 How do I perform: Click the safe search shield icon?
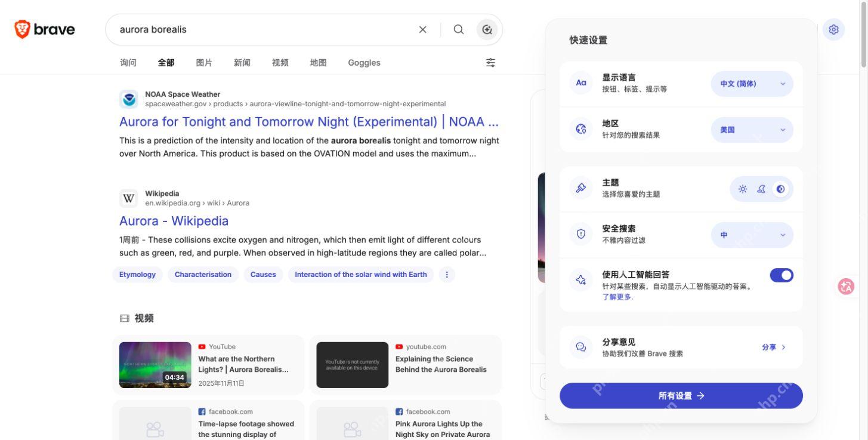581,234
